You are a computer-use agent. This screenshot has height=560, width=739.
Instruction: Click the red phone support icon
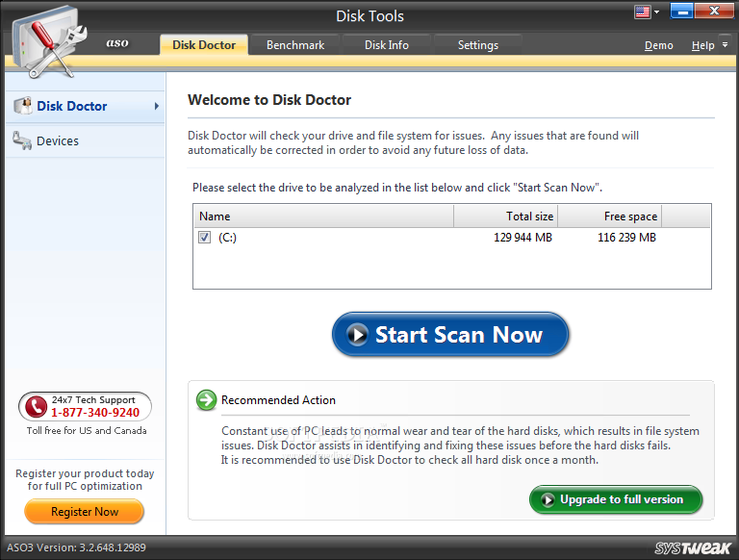point(36,406)
